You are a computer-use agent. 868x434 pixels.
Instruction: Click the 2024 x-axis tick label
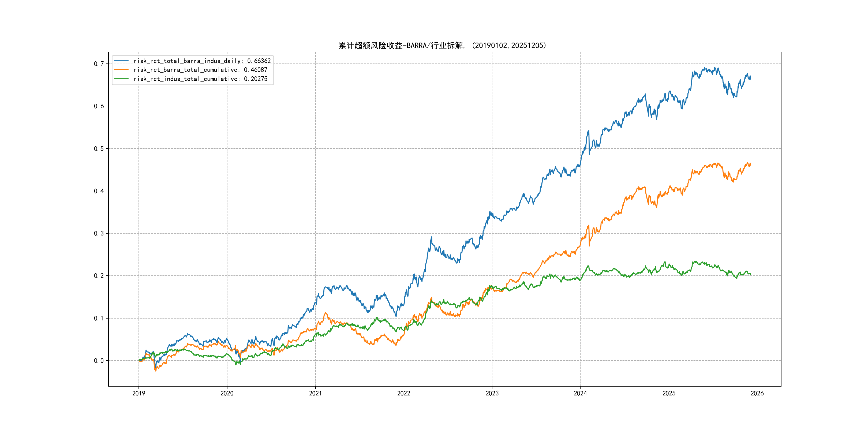(x=580, y=393)
